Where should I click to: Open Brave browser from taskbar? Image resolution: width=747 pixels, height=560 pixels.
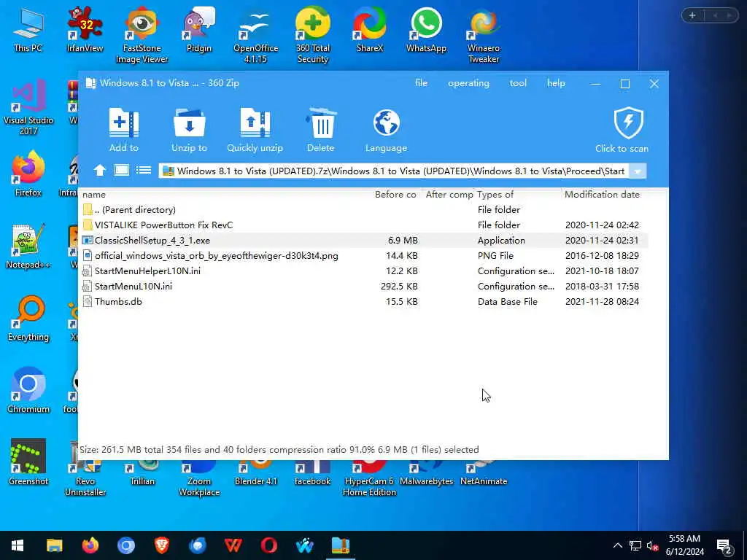161,545
